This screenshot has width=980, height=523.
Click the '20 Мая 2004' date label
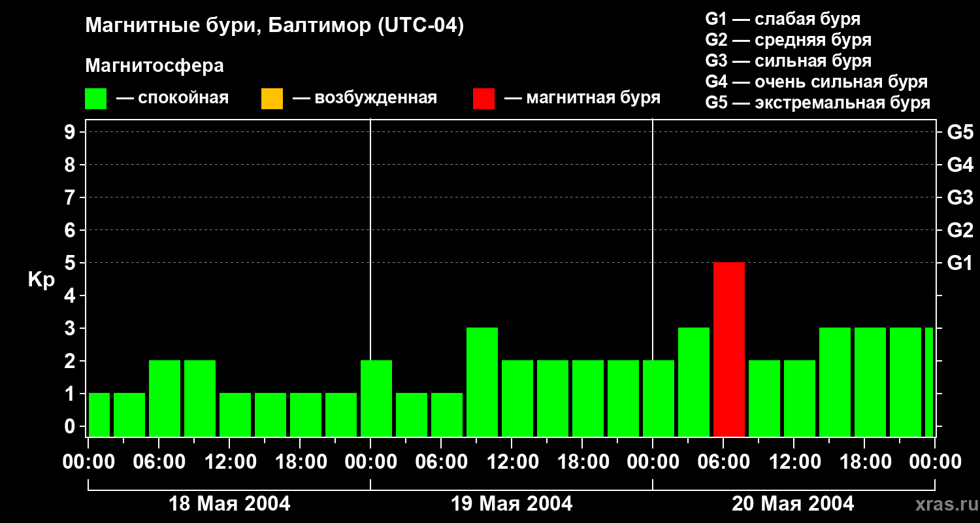coord(792,504)
